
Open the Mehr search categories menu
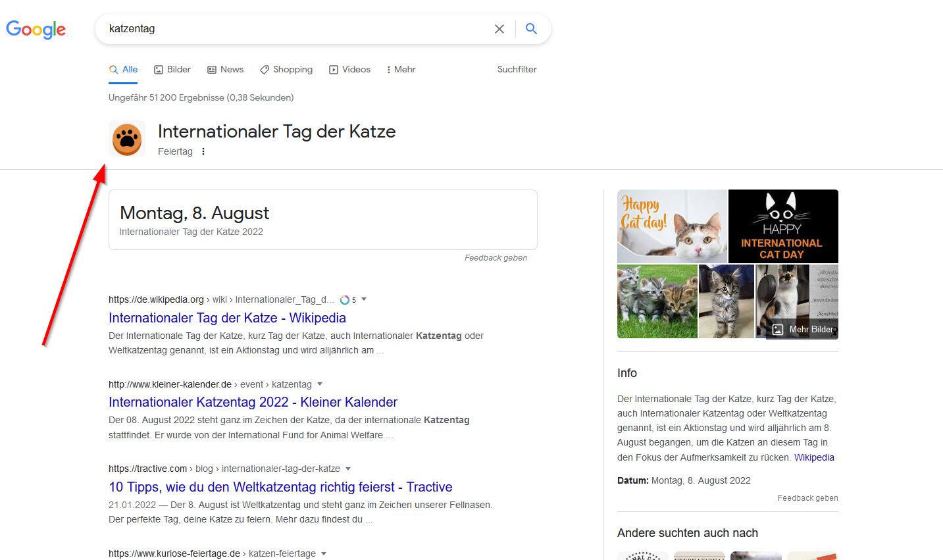point(401,70)
